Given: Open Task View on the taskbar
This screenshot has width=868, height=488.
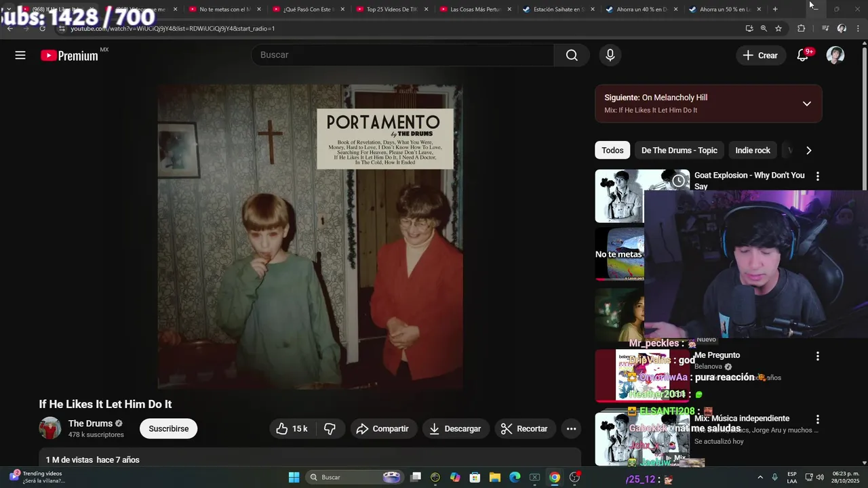Looking at the screenshot, I should (416, 477).
